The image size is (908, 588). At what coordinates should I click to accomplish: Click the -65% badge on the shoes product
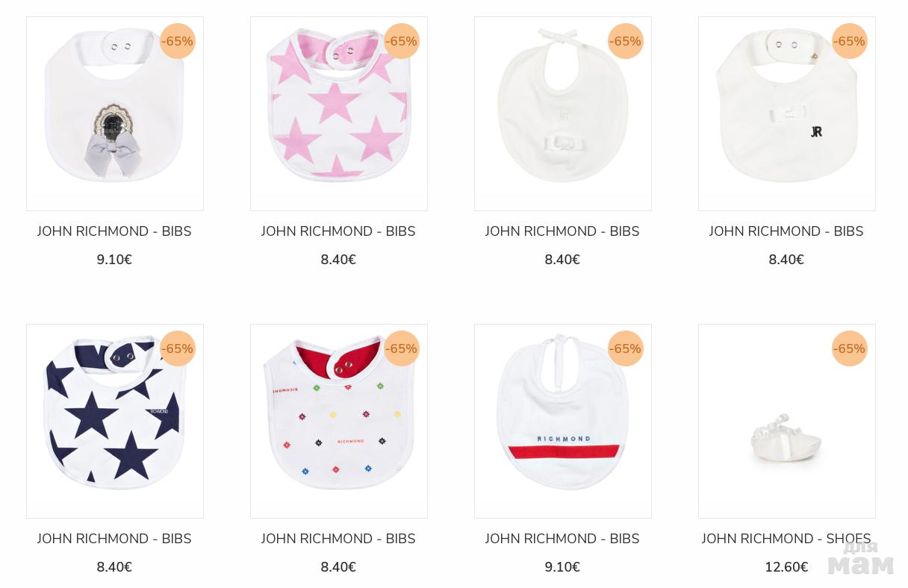(850, 348)
